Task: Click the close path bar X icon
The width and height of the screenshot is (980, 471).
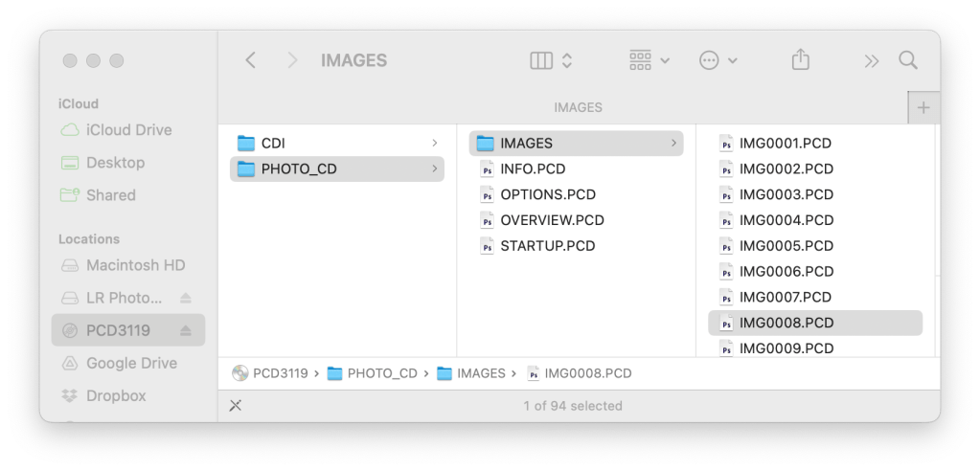Action: (x=236, y=406)
